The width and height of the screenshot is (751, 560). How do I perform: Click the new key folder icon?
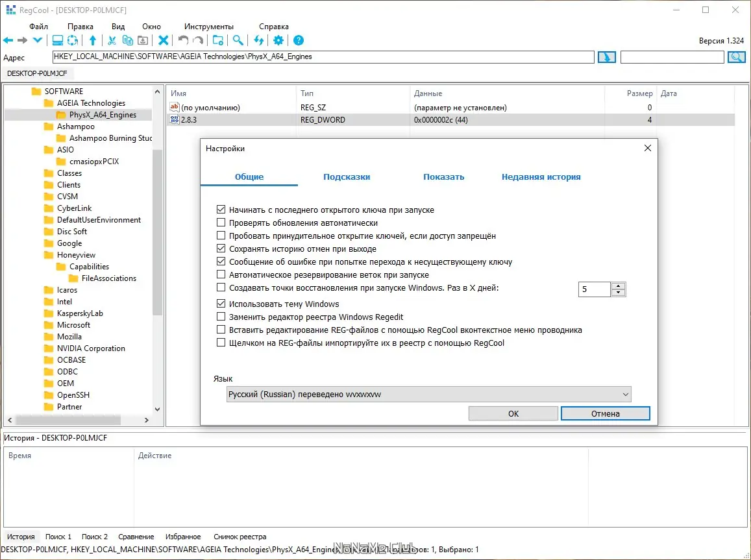click(x=218, y=40)
